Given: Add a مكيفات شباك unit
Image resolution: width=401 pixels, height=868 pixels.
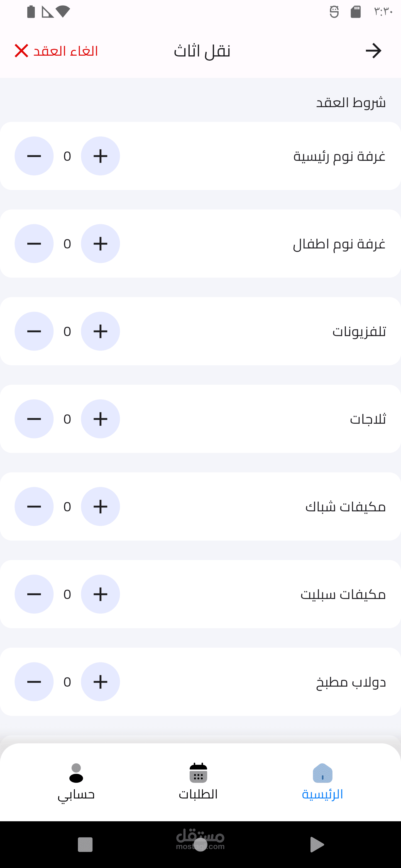Looking at the screenshot, I should [x=100, y=506].
